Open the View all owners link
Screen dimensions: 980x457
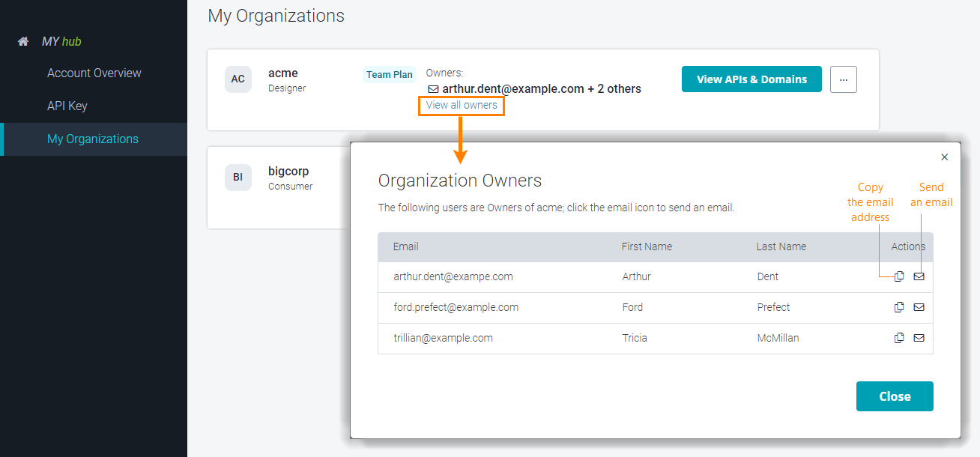(461, 105)
